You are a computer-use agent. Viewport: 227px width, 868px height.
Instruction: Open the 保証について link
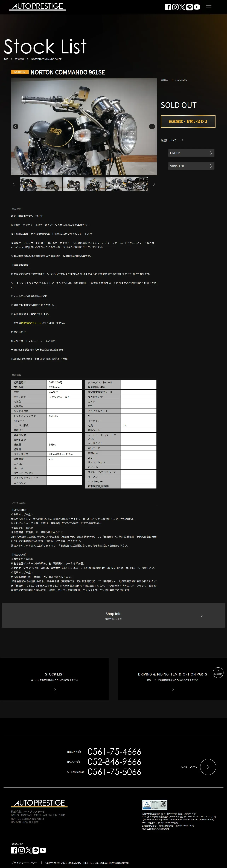168,140
